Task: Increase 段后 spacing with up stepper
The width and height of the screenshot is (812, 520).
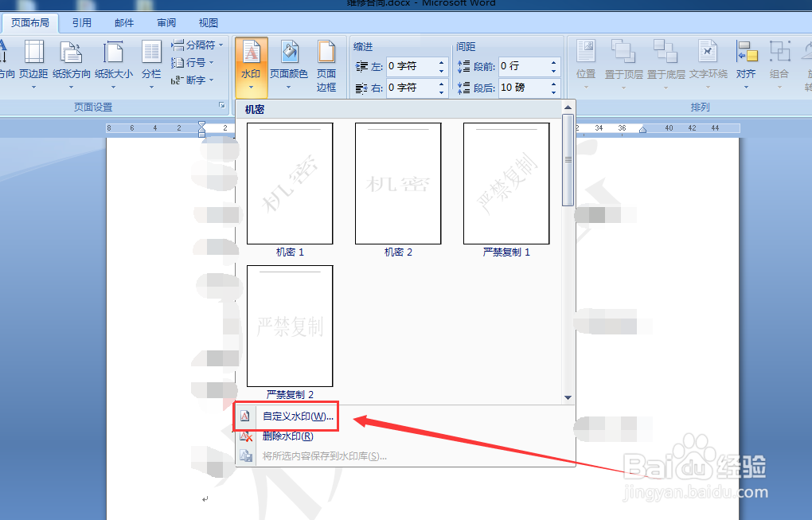Action: pos(554,83)
